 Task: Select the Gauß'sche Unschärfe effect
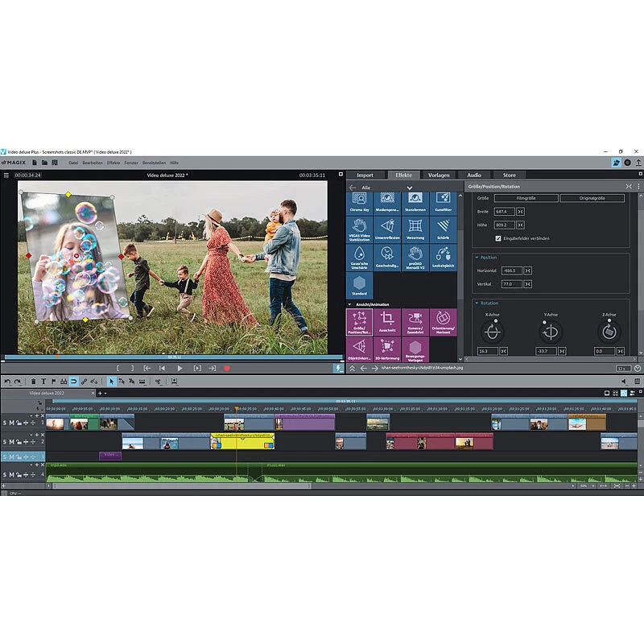[360, 256]
